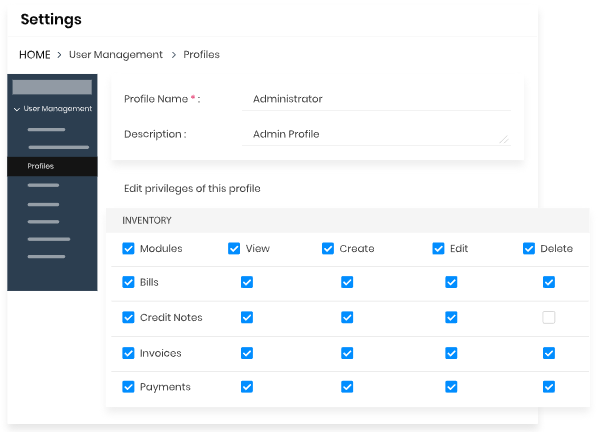Toggle the Modules select-all checkbox
The height and width of the screenshot is (432, 610).
click(x=128, y=248)
